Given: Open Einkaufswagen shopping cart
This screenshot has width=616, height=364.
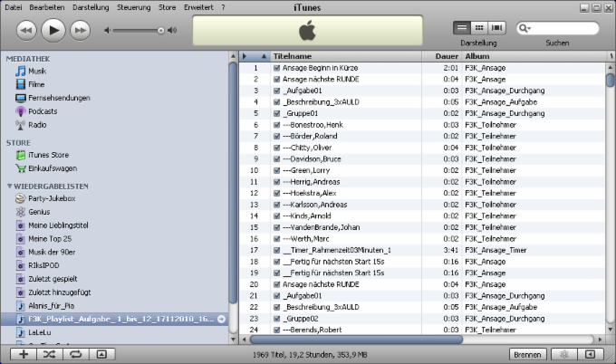Looking at the screenshot, I should [x=53, y=168].
